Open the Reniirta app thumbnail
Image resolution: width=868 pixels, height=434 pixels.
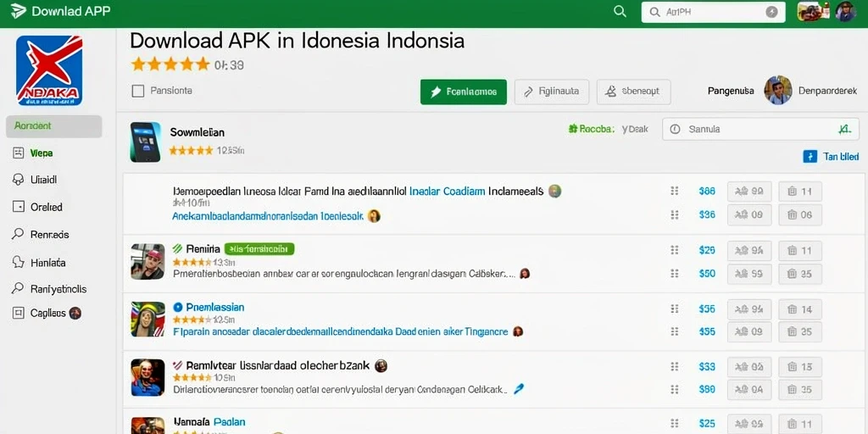pos(147,261)
